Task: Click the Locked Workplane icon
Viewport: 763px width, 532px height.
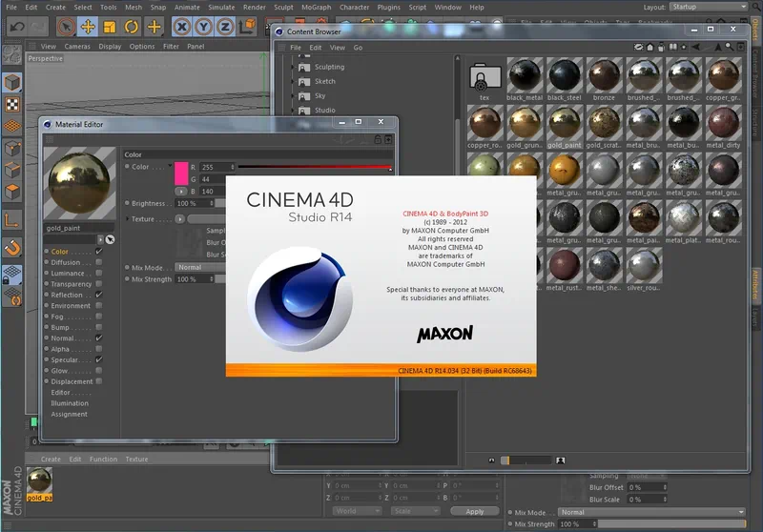Action: click(12, 275)
